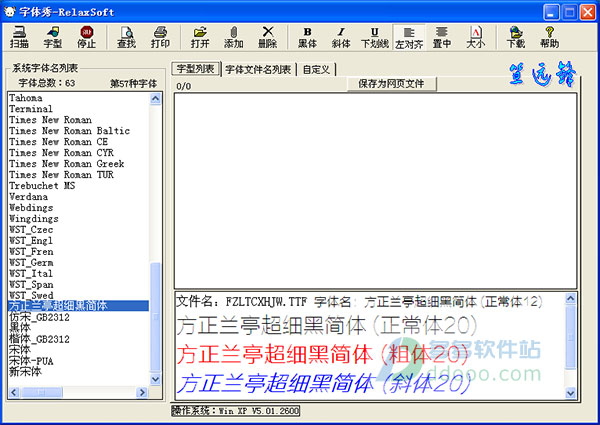
Task: Switch to the 自定义 tab
Action: coord(316,70)
